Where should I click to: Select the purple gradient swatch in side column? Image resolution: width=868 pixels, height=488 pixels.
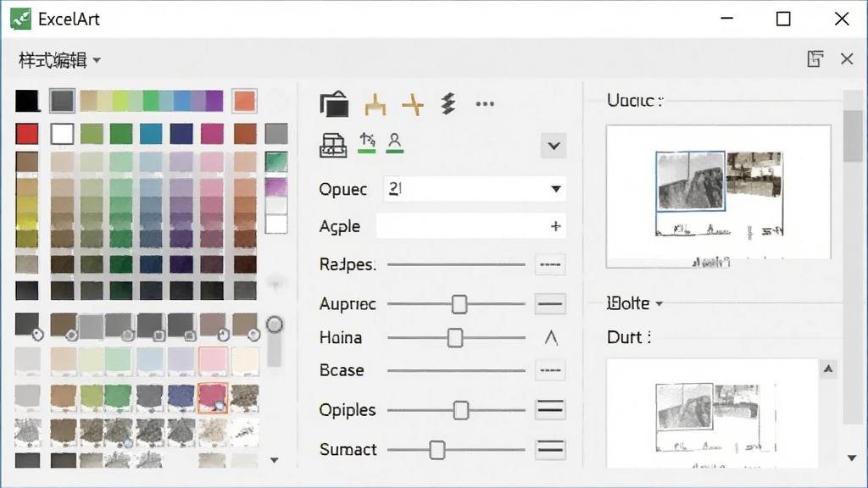[x=276, y=187]
